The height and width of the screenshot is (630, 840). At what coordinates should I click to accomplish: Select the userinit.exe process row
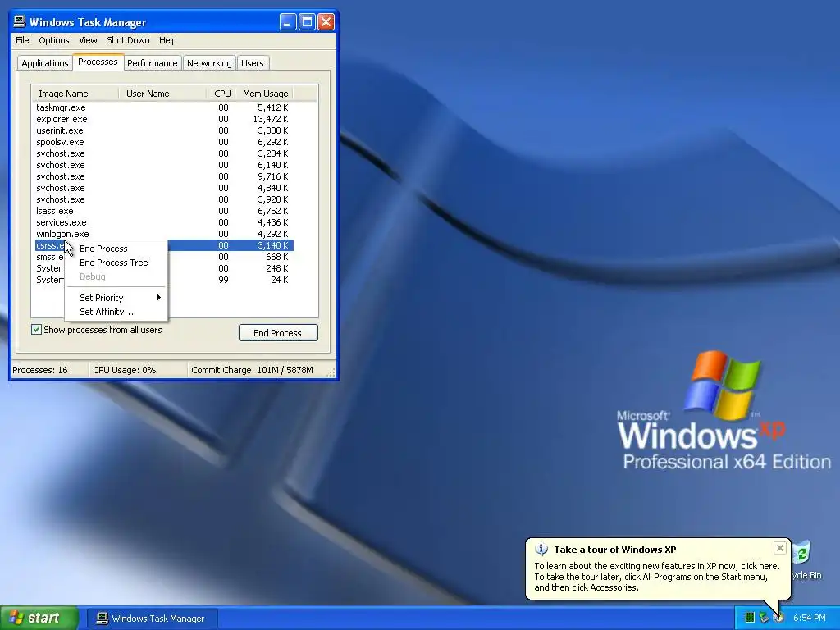pos(162,130)
